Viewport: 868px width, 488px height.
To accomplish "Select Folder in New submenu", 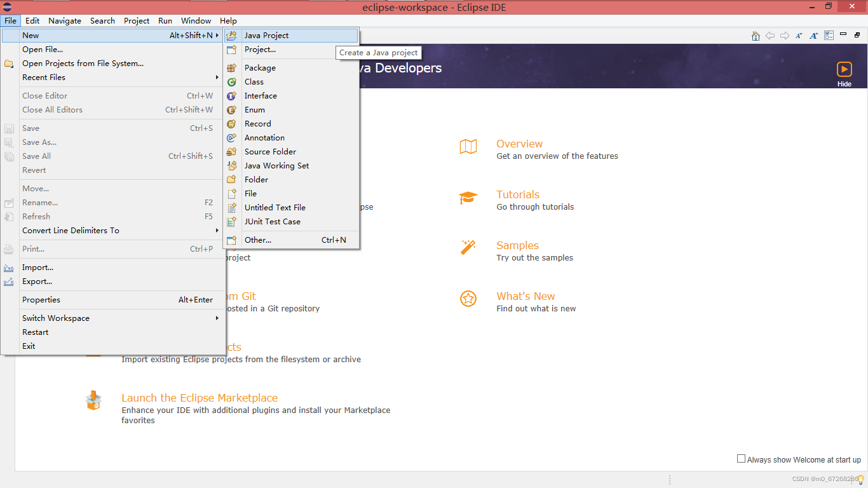I will tap(292, 180).
